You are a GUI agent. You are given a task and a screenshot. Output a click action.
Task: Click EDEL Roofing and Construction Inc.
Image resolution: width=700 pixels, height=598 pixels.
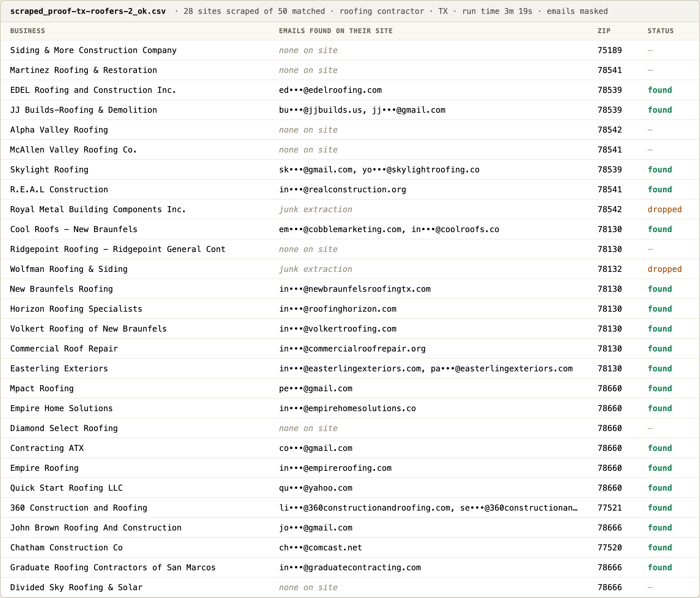click(x=93, y=90)
